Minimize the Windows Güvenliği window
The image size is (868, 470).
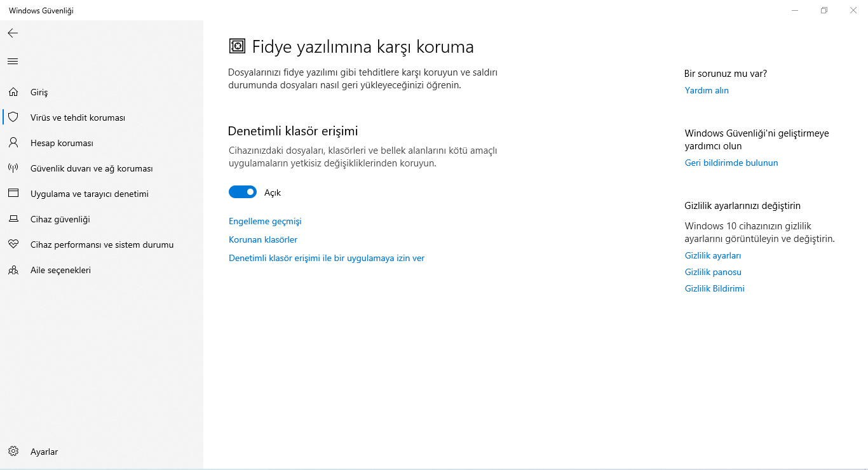click(x=795, y=10)
